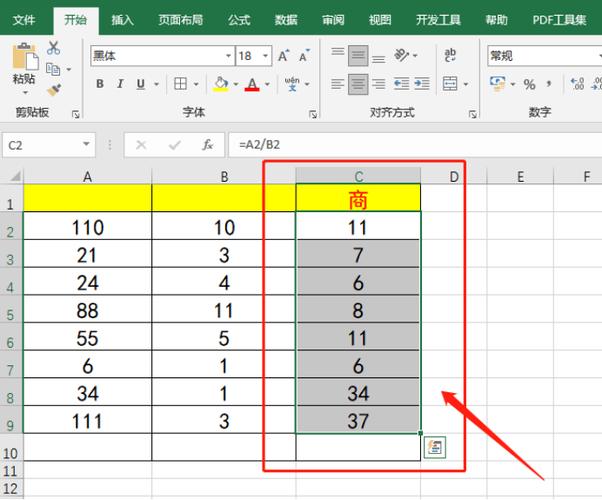Expand the fill color dropdown arrow
Viewport: 602px width, 500px height.
point(236,84)
